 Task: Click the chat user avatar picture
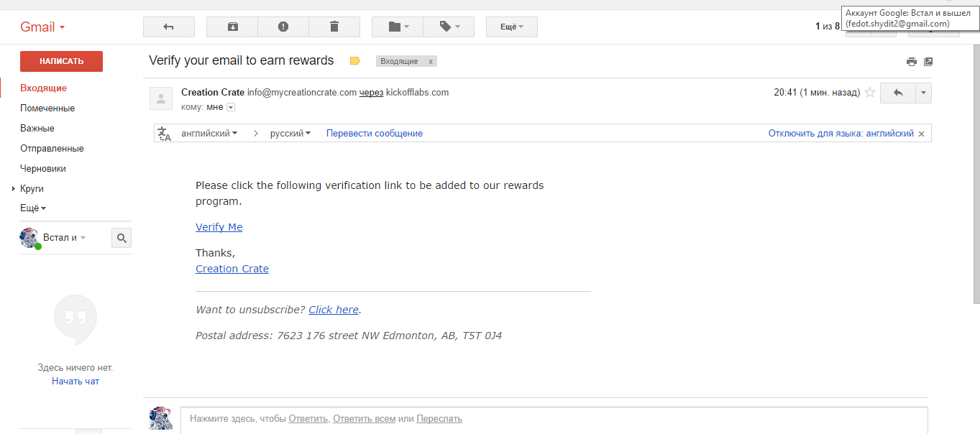(29, 239)
